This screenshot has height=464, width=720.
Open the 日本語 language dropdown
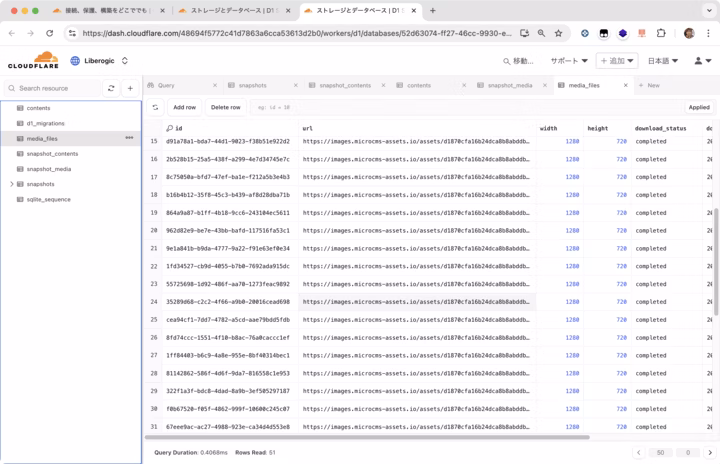tap(663, 61)
